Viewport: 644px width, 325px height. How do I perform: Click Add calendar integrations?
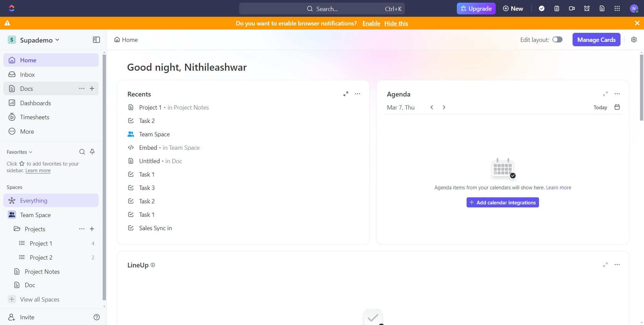(502, 202)
